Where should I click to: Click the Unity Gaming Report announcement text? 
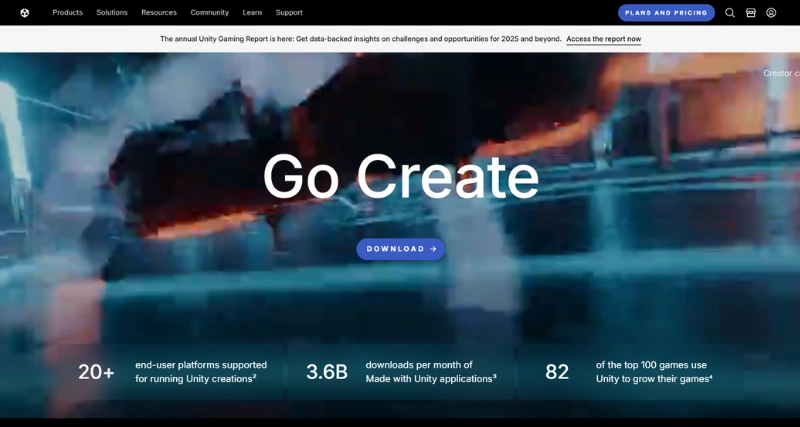coord(361,39)
